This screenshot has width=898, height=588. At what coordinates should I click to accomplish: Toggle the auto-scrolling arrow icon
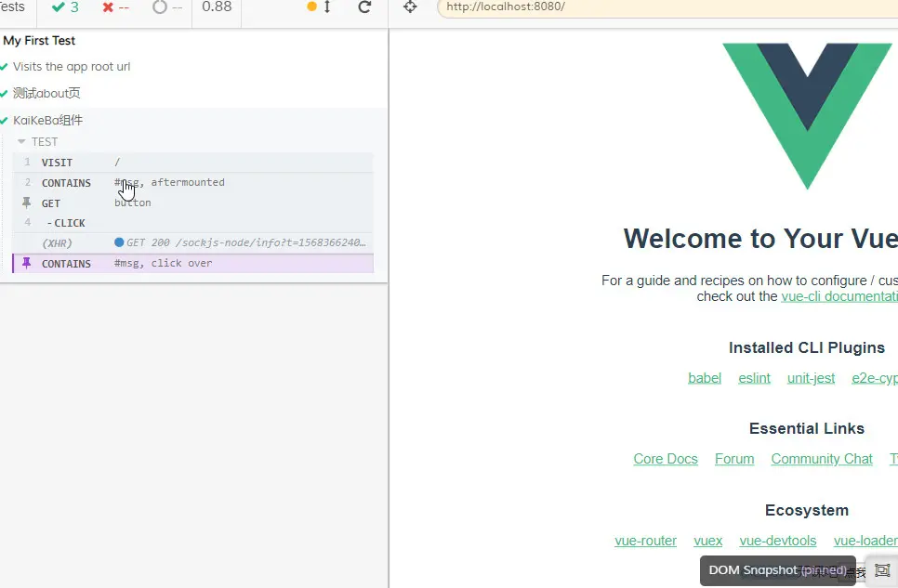tap(327, 7)
